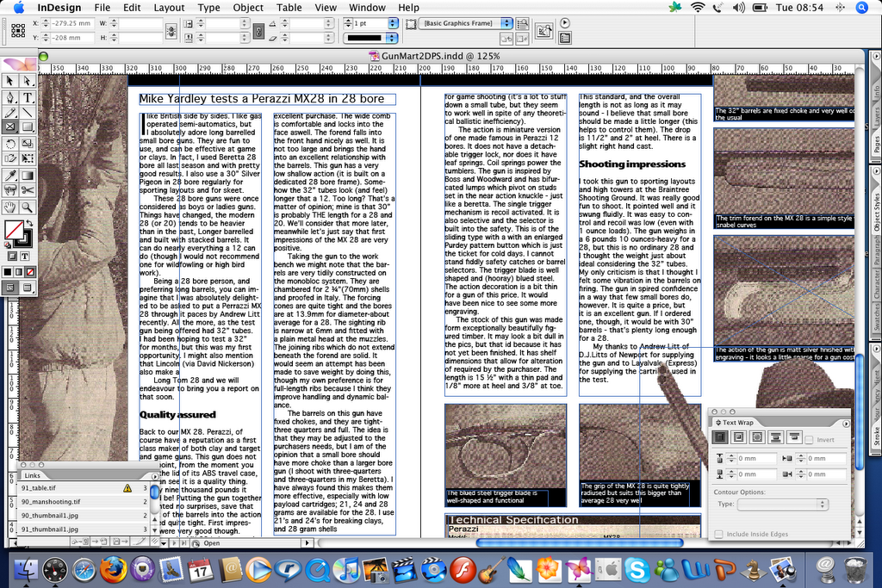Click the Links panel tab

(32, 475)
